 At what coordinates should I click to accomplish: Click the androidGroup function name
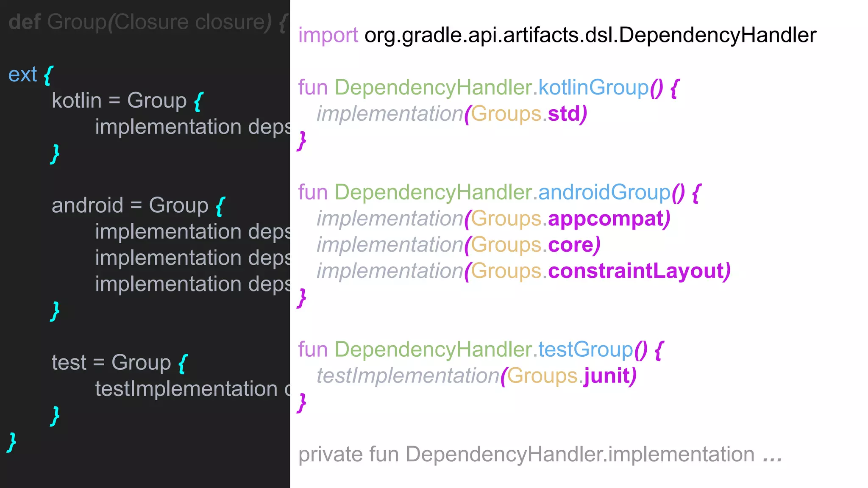pos(604,192)
